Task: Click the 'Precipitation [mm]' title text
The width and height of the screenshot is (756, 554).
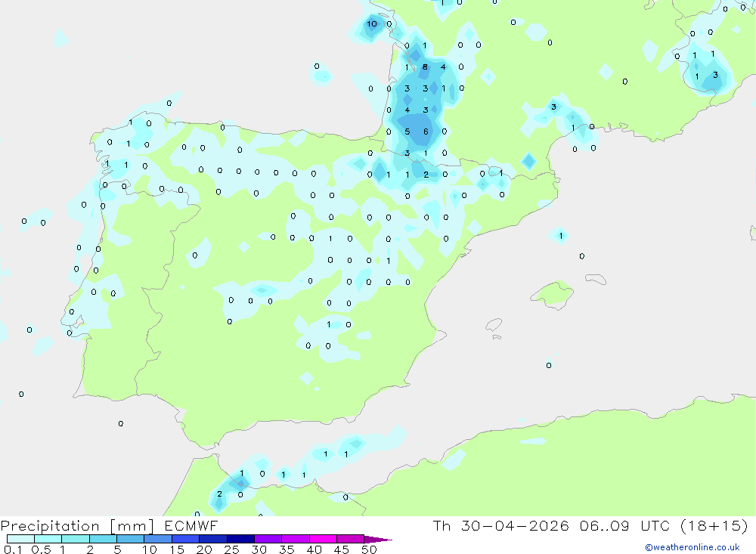Action: pos(77,526)
